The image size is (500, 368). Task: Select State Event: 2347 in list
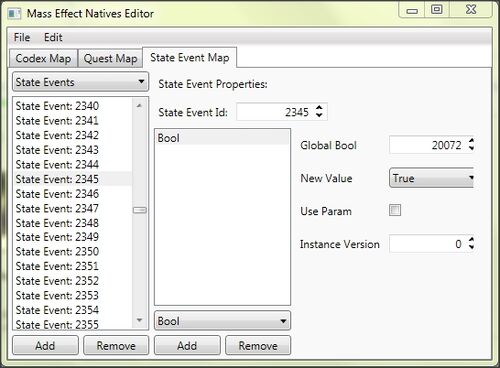click(73, 208)
